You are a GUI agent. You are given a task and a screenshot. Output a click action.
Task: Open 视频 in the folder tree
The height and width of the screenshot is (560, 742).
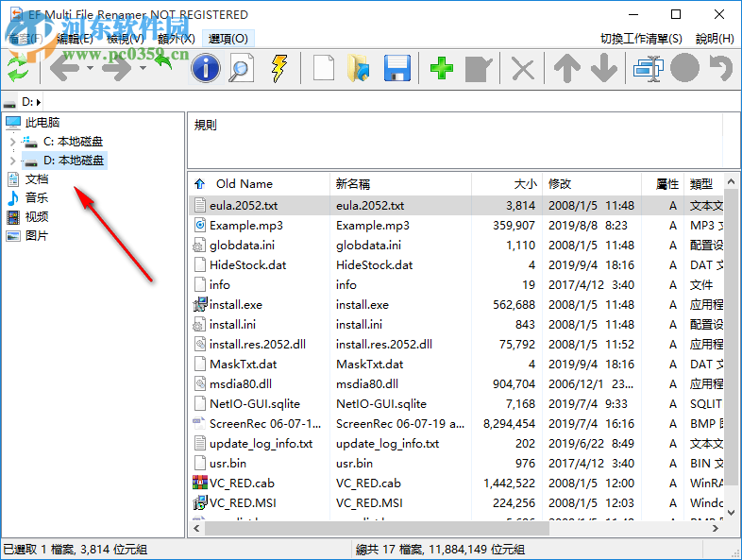(x=37, y=216)
